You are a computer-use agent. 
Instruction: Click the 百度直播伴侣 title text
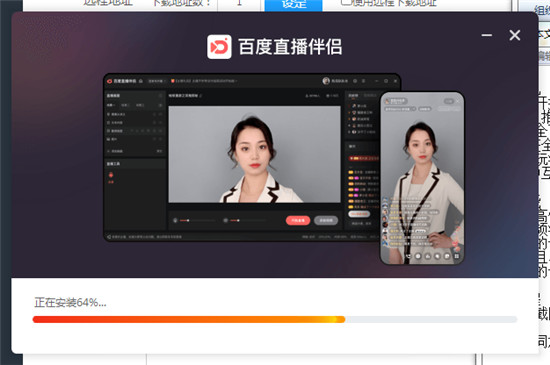(x=290, y=47)
